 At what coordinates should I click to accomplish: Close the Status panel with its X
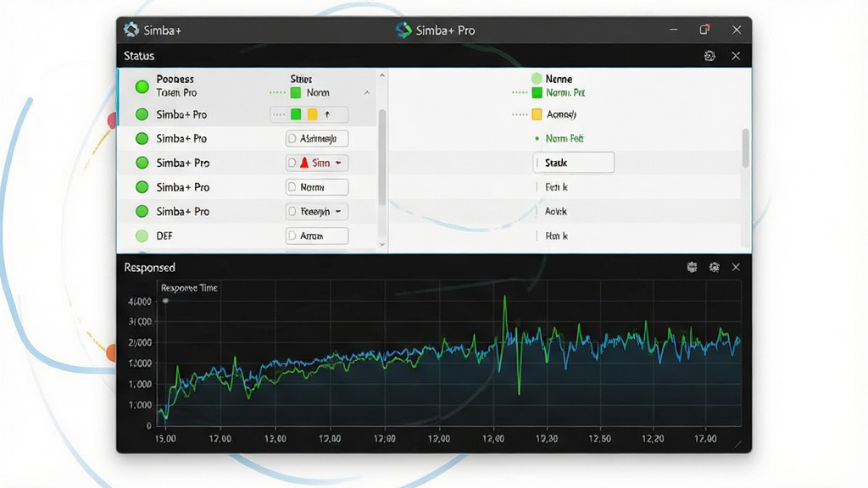(736, 56)
